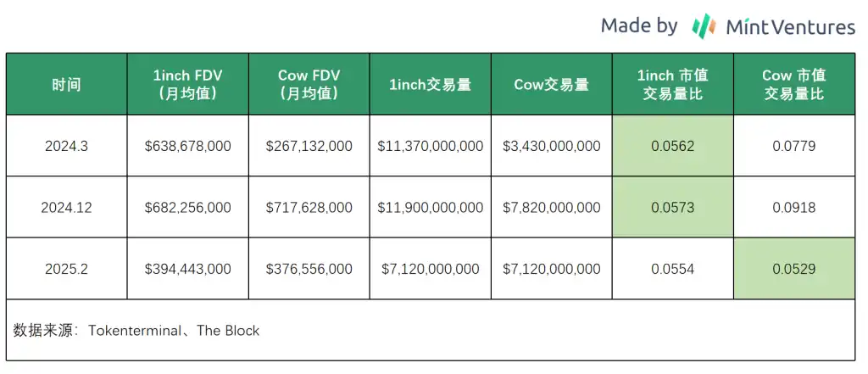Select the 2024.3 row date cell
Viewport: 868px width, 374px height.
tap(66, 146)
